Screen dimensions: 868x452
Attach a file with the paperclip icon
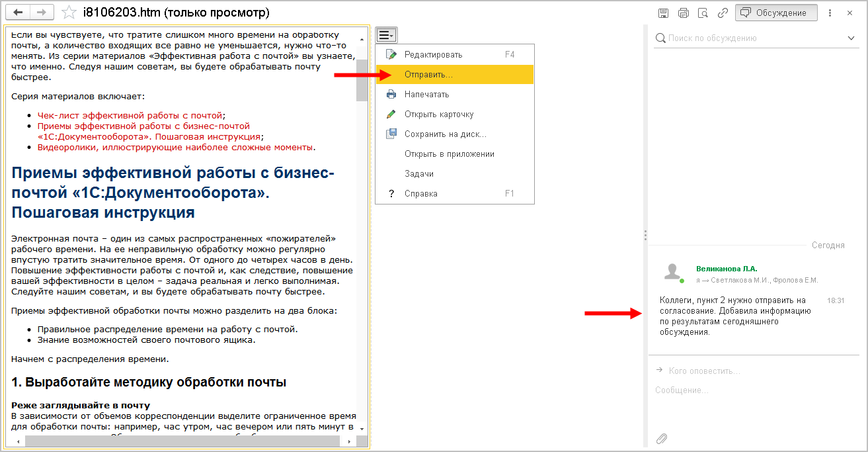662,439
